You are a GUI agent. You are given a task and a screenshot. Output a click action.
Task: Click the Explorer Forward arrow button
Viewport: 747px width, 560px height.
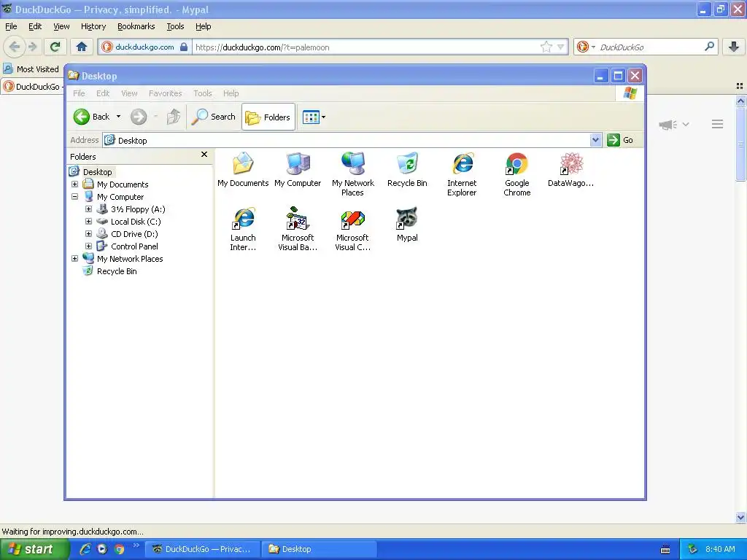coord(139,117)
